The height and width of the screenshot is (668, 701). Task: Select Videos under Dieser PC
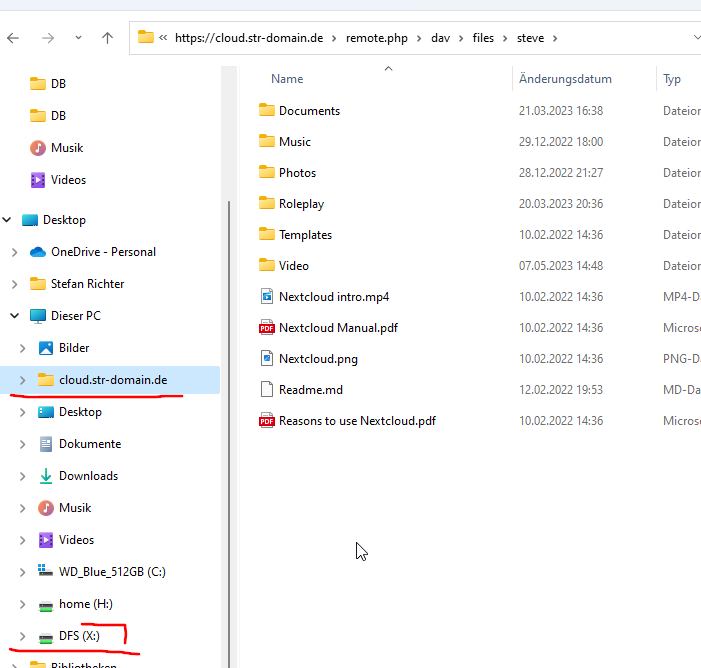coord(76,540)
